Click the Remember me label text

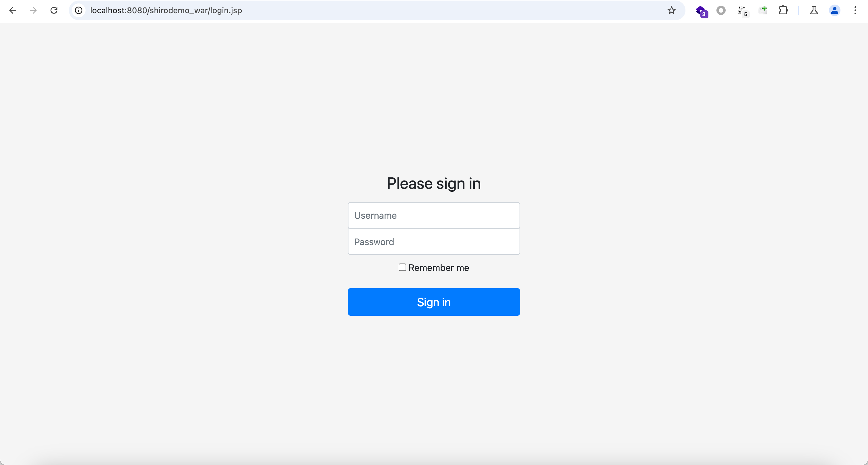pyautogui.click(x=438, y=268)
